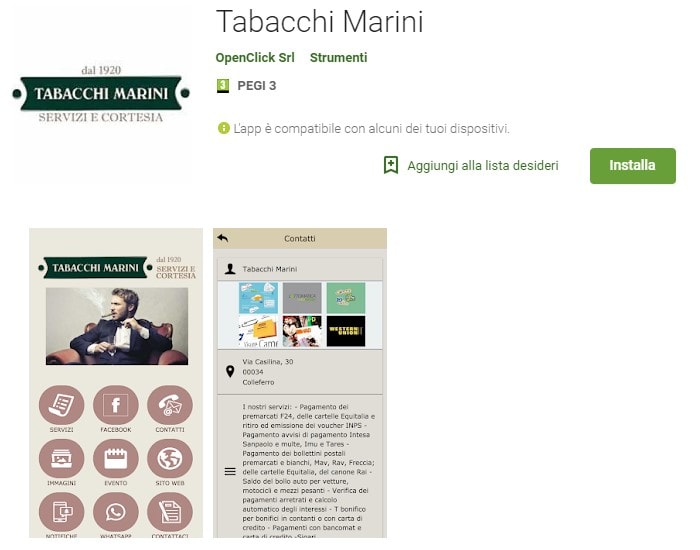Screen dimensions: 700x550
Task: Select the Contatti phone-mail icon
Action: [x=170, y=404]
